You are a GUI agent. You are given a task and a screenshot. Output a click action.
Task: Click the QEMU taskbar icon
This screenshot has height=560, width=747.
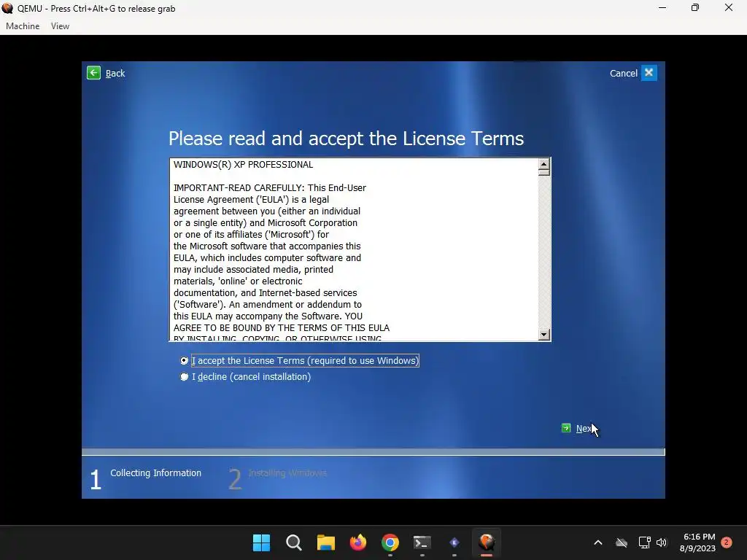487,542
